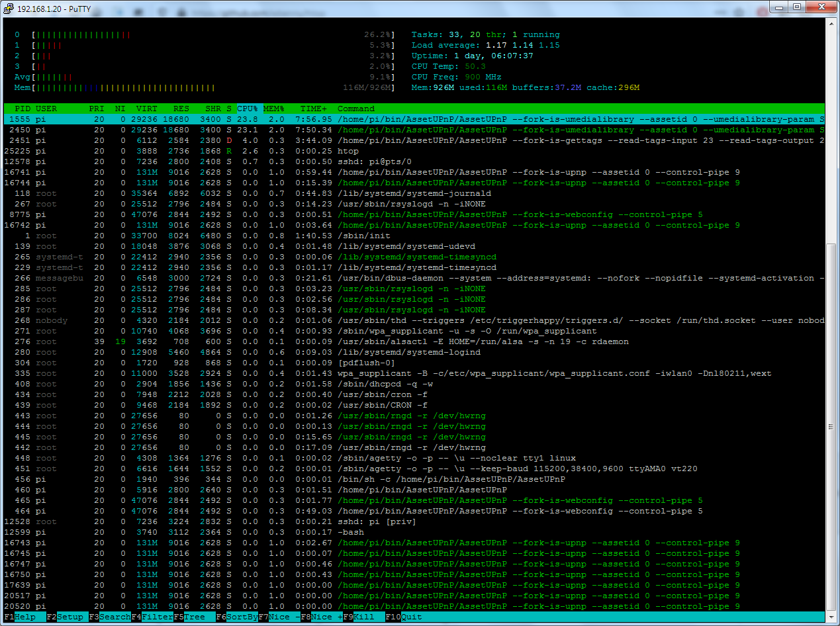
Task: Sort by SHR column header
Action: tap(213, 109)
